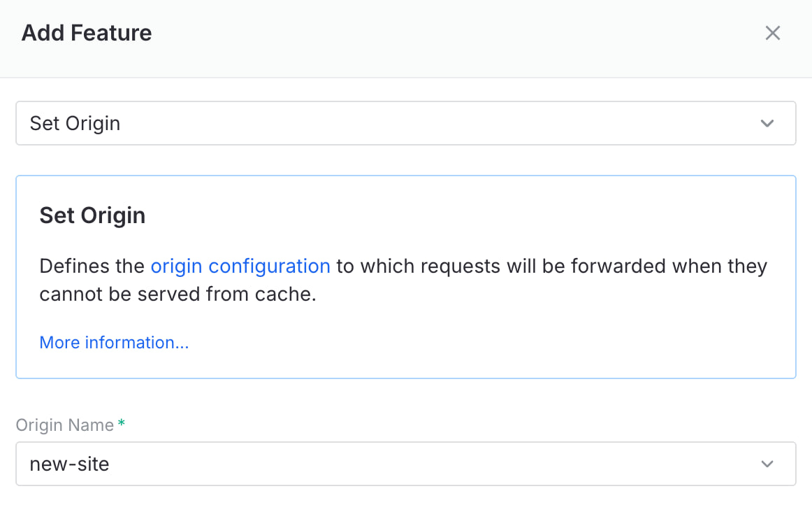Click the green required asterisk
Viewport: 812px width, 512px height.
pos(122,424)
